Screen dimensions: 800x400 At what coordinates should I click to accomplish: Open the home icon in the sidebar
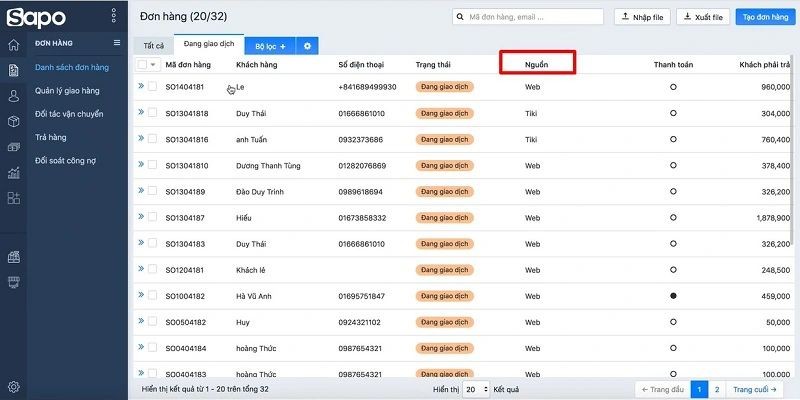point(14,45)
